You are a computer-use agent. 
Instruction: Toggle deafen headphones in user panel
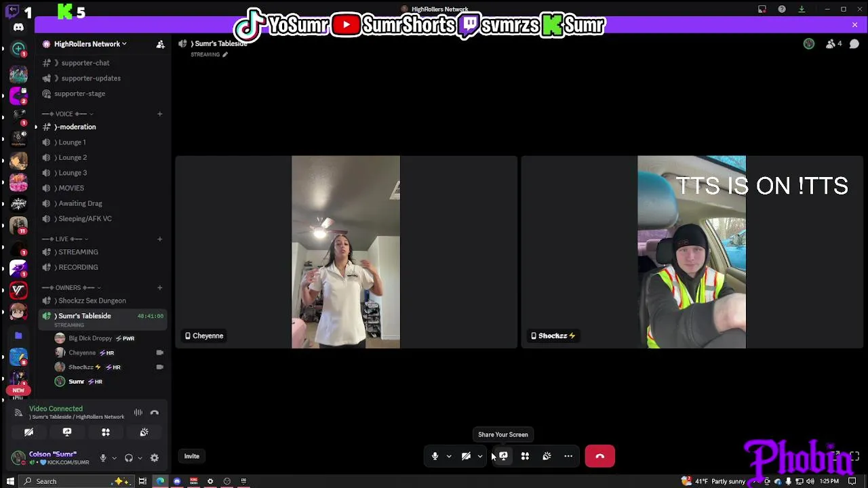coord(129,457)
